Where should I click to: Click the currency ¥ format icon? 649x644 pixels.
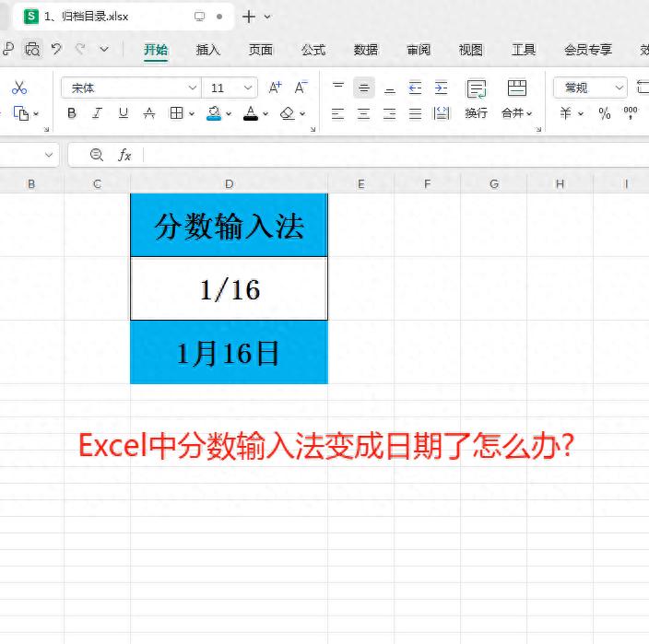click(x=565, y=113)
